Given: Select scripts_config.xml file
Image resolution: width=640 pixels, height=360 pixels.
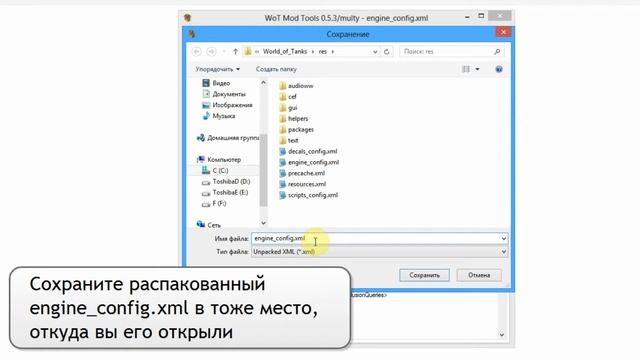Looking at the screenshot, I should point(309,195).
